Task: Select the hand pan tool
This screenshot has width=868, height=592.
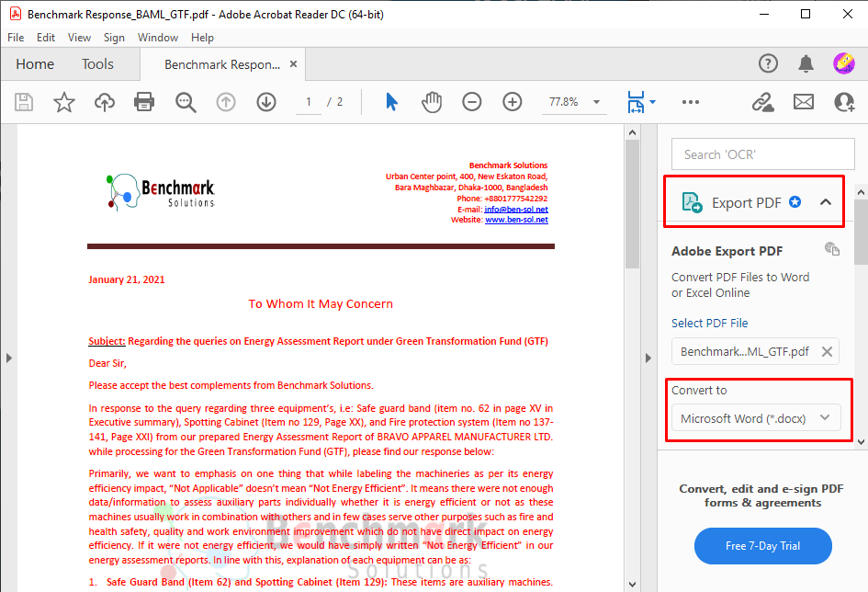Action: click(432, 102)
